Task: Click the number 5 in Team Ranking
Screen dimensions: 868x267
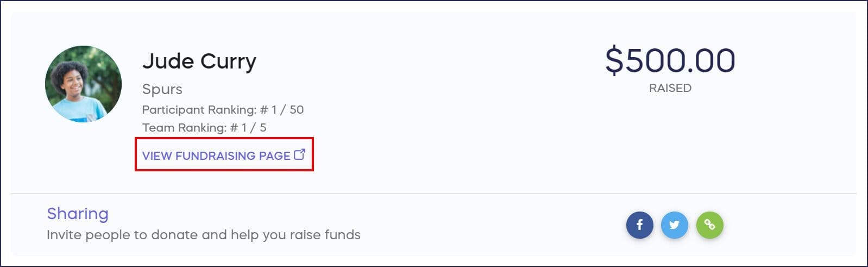Action: tap(263, 128)
